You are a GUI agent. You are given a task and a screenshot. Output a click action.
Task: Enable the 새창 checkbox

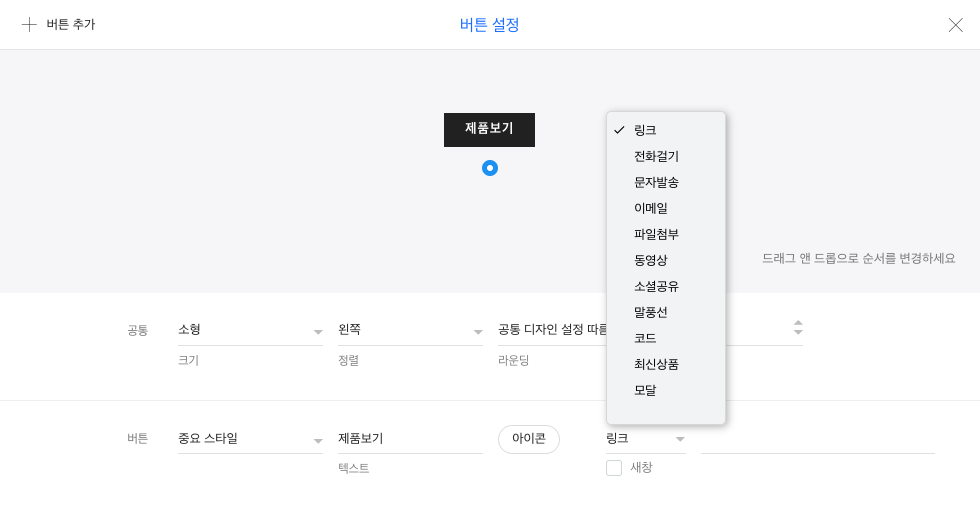(614, 468)
